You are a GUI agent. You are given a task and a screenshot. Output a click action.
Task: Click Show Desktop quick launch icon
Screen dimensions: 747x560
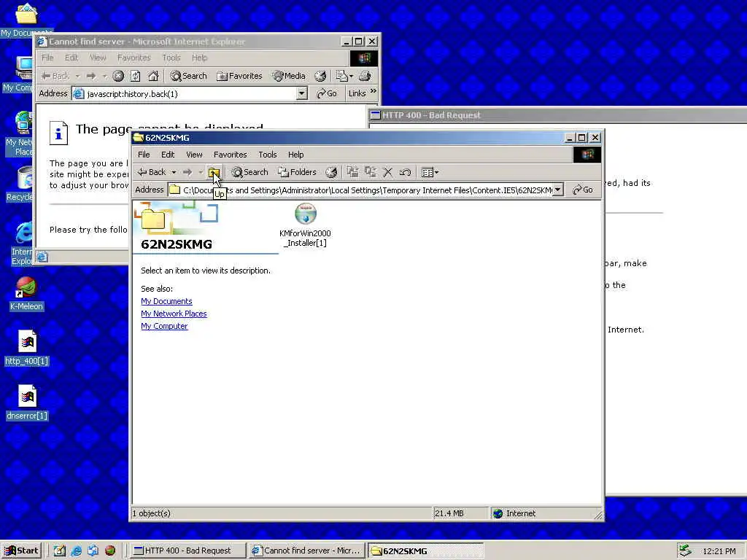[x=60, y=551]
